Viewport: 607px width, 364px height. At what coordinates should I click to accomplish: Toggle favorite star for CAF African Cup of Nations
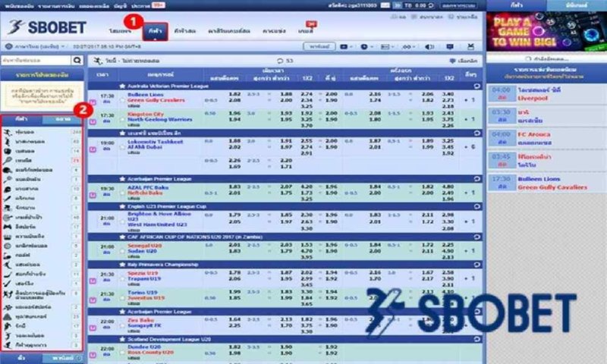(x=122, y=237)
